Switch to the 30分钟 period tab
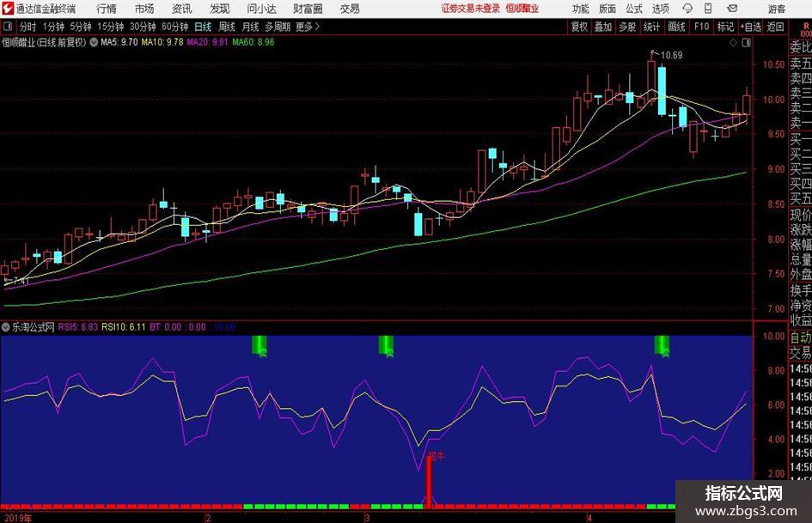Viewport: 812px width, 523px height. [143, 27]
